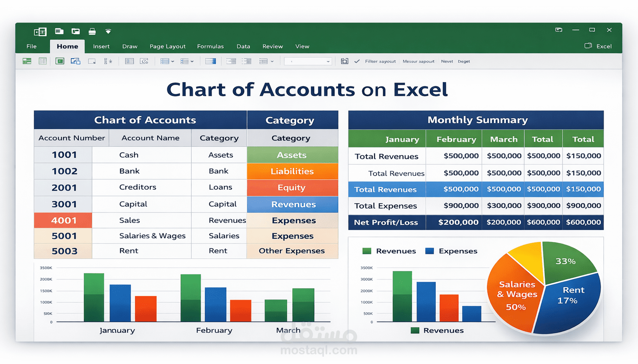Click the gray rectangle with cursor icon
The height and width of the screenshot is (364, 638).
click(x=92, y=61)
